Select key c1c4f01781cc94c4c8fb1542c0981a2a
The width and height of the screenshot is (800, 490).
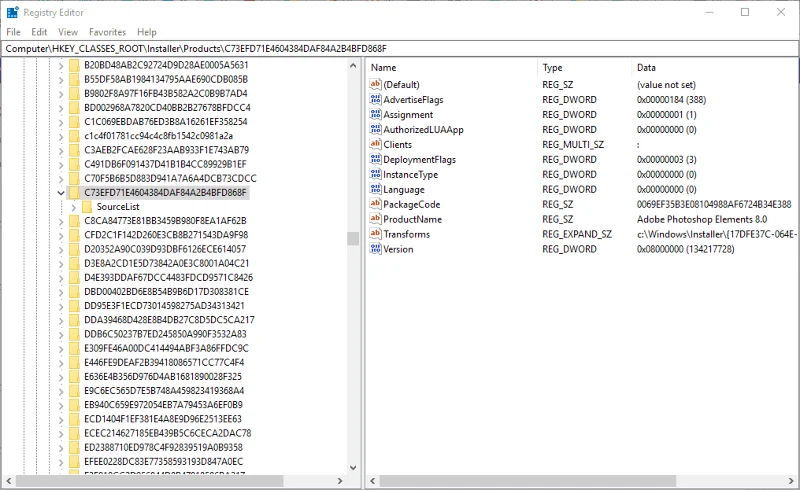pyautogui.click(x=158, y=136)
